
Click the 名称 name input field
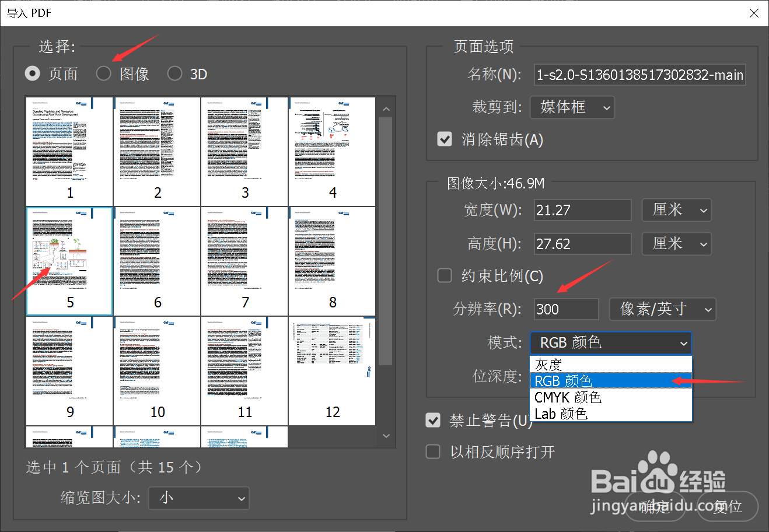pyautogui.click(x=639, y=75)
